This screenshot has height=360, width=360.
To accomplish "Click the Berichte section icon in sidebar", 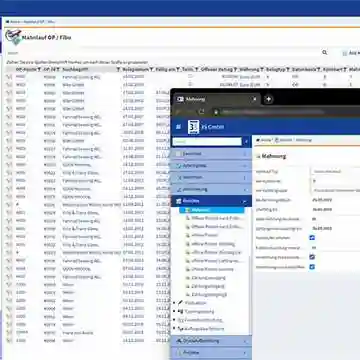I will [178, 201].
